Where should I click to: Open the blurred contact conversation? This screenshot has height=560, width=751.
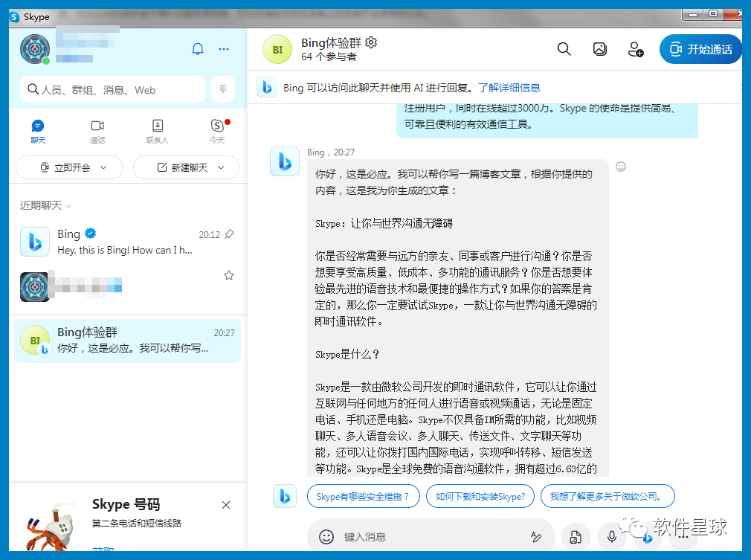coord(127,286)
